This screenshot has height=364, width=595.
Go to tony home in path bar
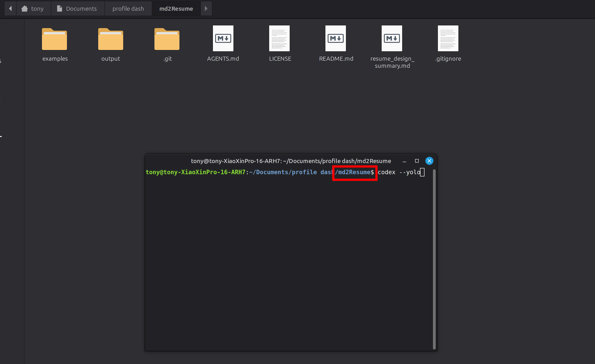coord(33,9)
